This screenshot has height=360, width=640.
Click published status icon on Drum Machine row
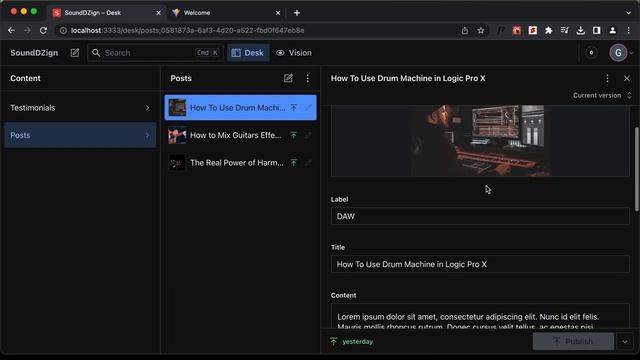[293, 108]
